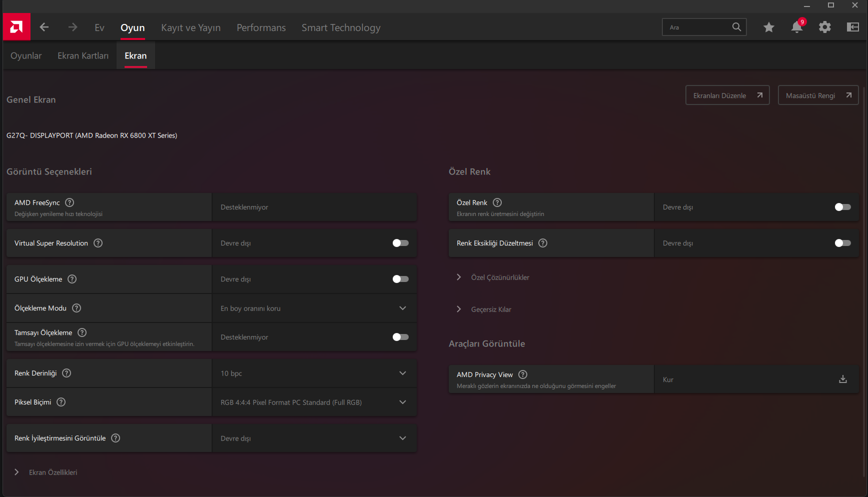Image resolution: width=868 pixels, height=497 pixels.
Task: Show help for AMD Privacy View
Action: tap(523, 374)
